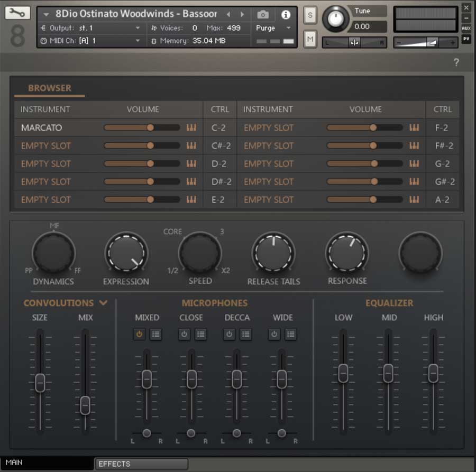Viewport: 476px width, 472px height.
Task: Click keyboard icon in D-2 row
Action: click(191, 163)
